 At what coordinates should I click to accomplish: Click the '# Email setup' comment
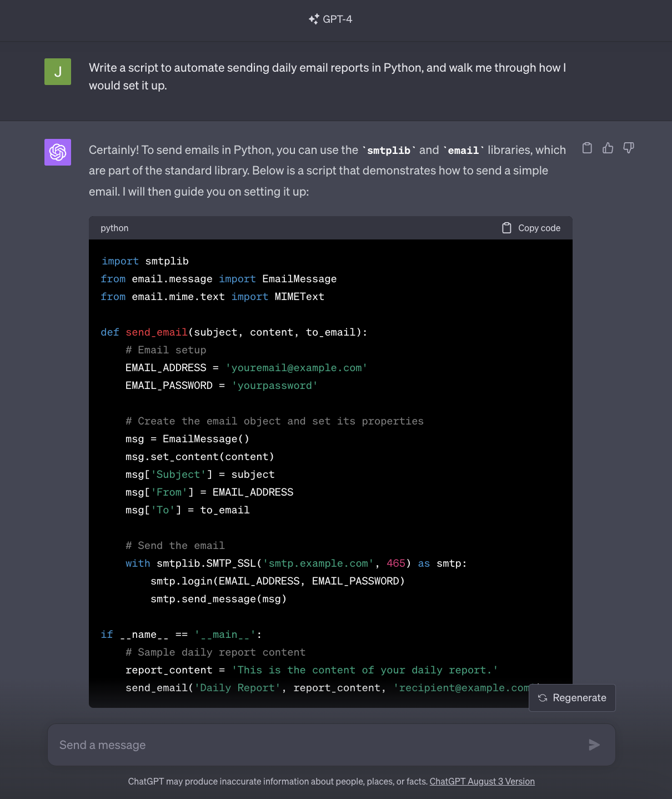(x=166, y=350)
